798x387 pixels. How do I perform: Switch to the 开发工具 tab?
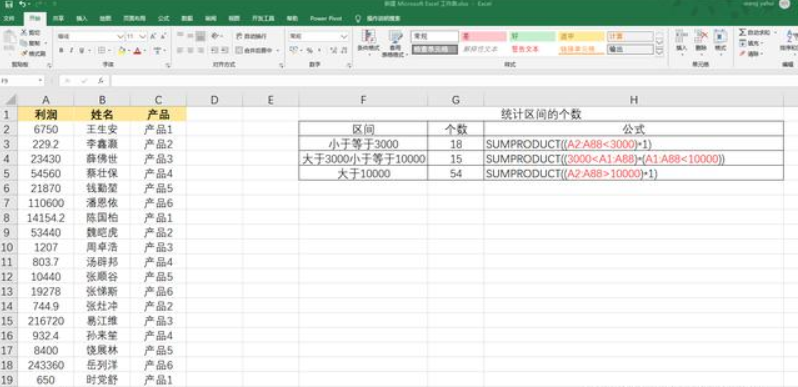[263, 18]
